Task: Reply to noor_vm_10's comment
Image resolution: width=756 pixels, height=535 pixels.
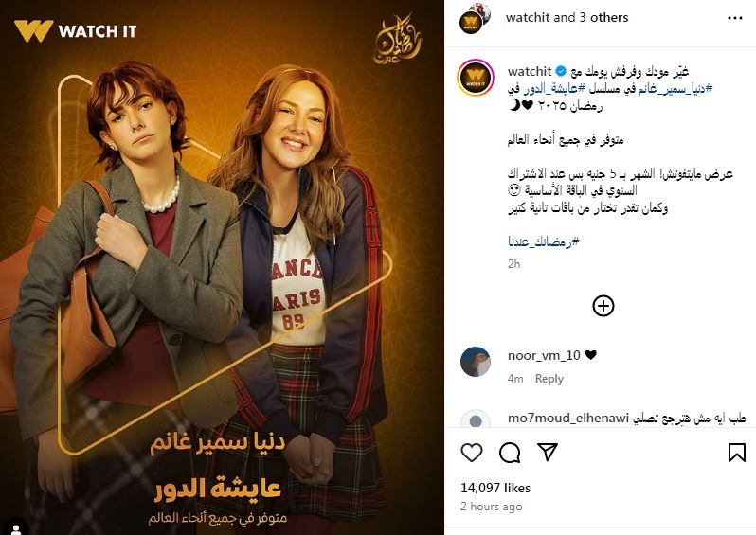Action: (x=549, y=379)
